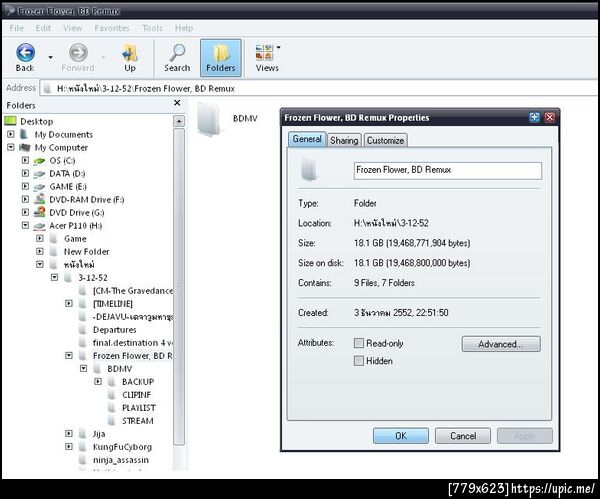
Task: Select the General tab
Action: [x=307, y=139]
